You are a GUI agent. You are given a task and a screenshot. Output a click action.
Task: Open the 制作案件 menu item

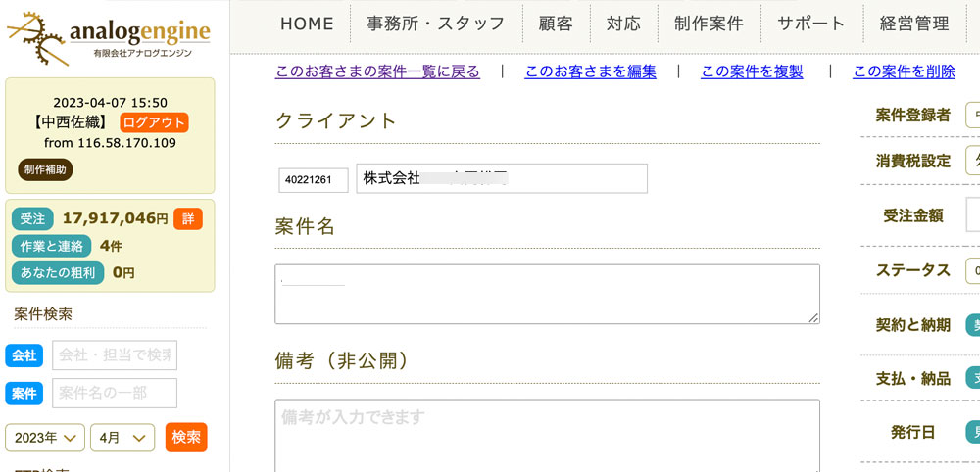click(x=709, y=24)
